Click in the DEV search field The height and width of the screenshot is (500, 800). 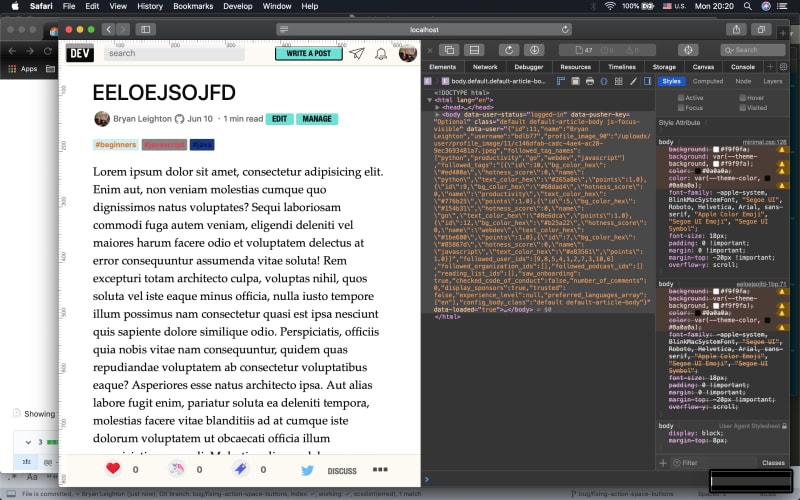pos(174,53)
